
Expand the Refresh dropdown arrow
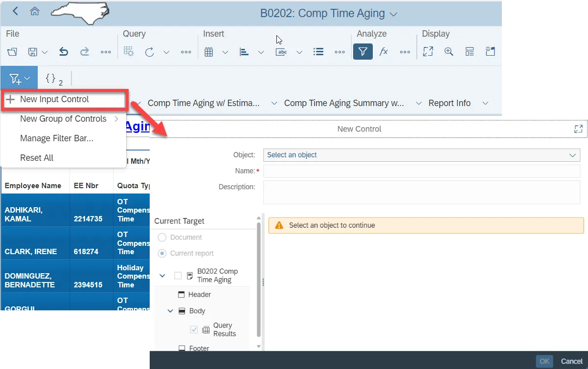(166, 52)
